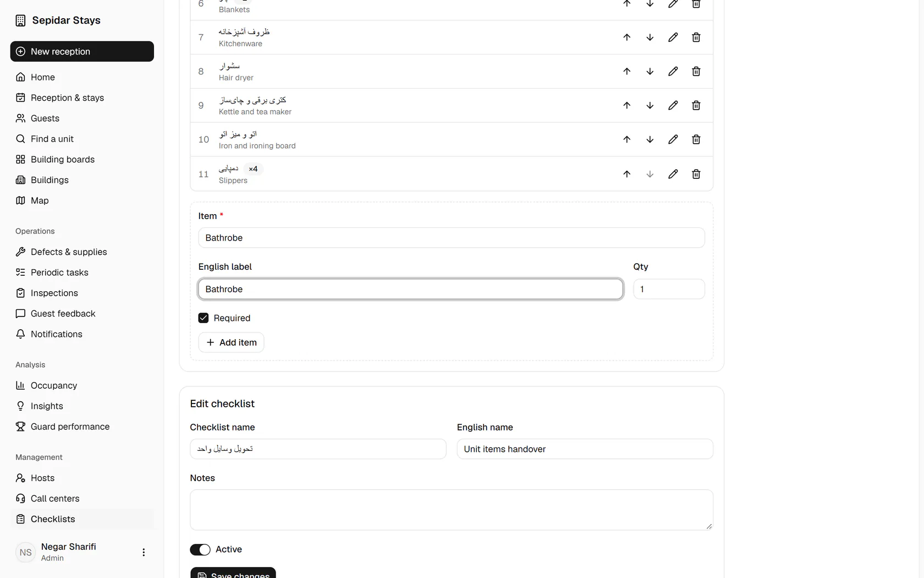Screen dimensions: 924x578
Task: Move Kettle and tea maker up
Action: [626, 106]
